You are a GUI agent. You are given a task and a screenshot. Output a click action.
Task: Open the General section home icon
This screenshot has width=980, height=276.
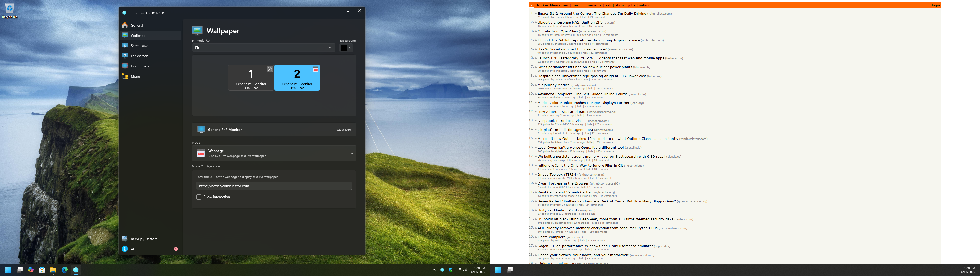(125, 25)
